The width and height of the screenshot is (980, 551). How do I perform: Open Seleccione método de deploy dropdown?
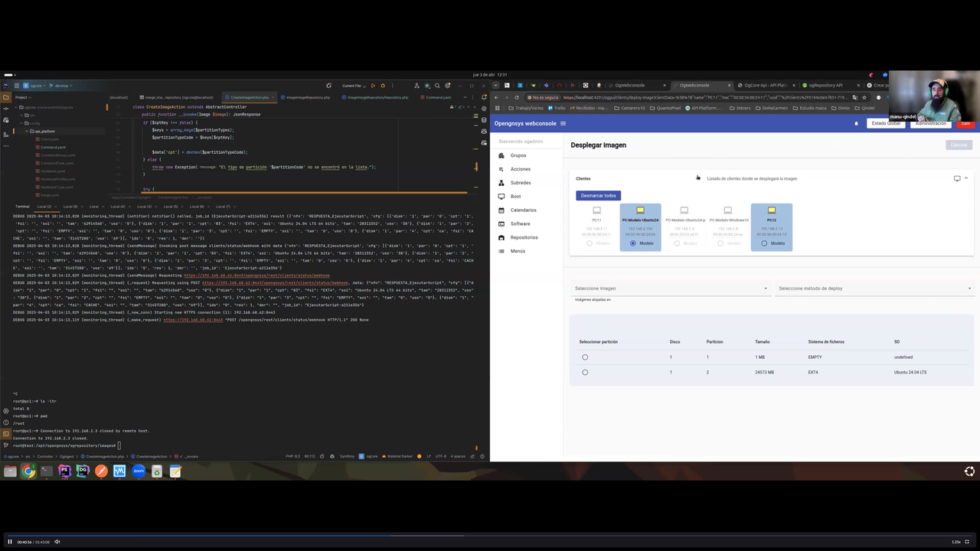coord(875,289)
